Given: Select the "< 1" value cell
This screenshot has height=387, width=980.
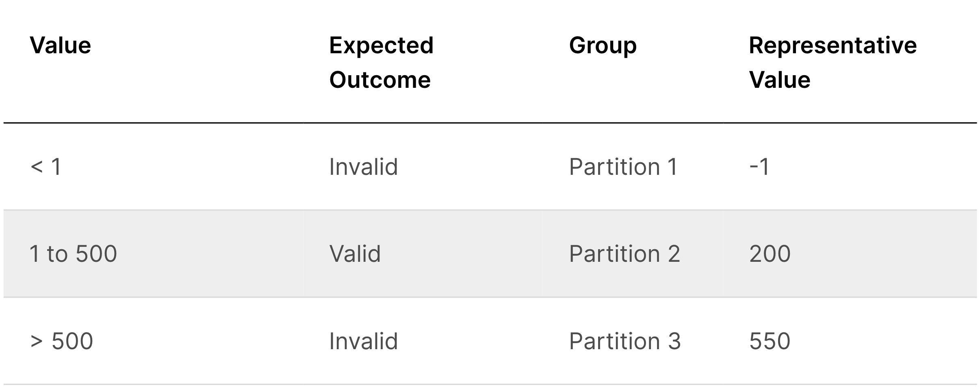Looking at the screenshot, I should 46,167.
